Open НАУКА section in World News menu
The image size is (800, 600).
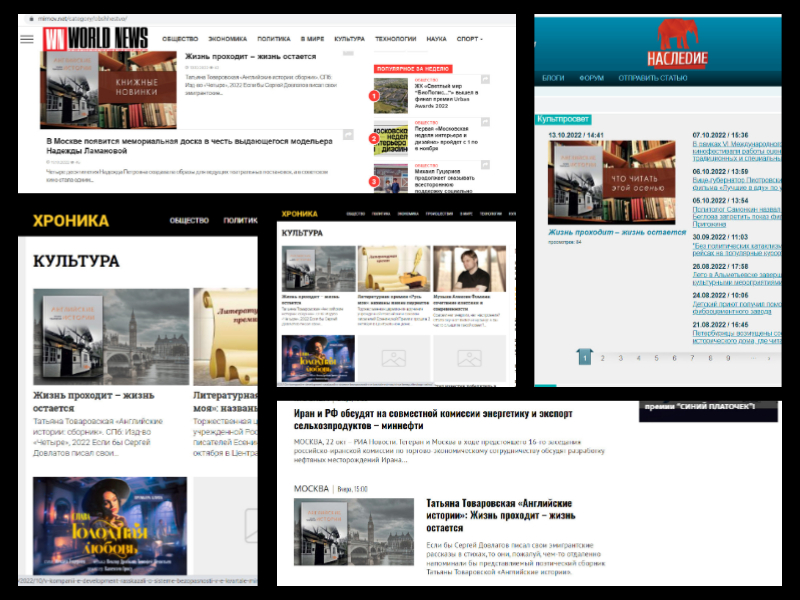(x=436, y=39)
